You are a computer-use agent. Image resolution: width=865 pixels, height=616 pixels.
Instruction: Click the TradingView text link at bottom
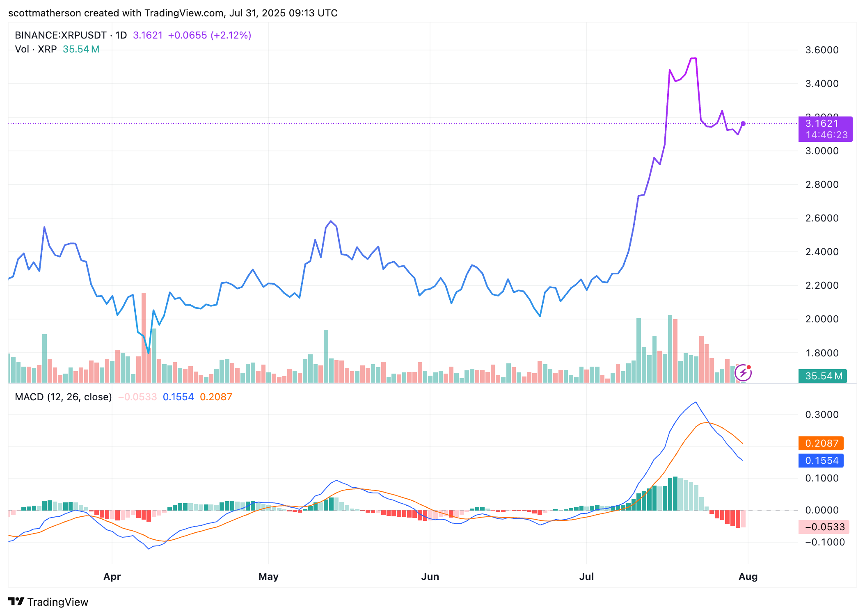tap(58, 602)
